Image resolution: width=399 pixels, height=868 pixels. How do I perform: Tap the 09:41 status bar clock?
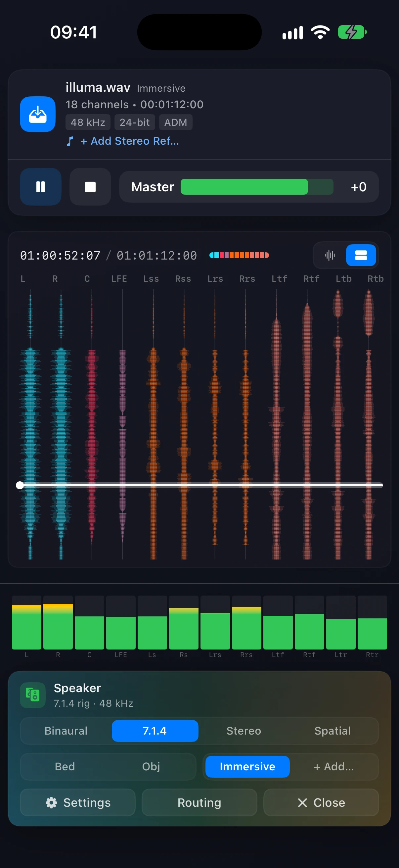pos(74,32)
